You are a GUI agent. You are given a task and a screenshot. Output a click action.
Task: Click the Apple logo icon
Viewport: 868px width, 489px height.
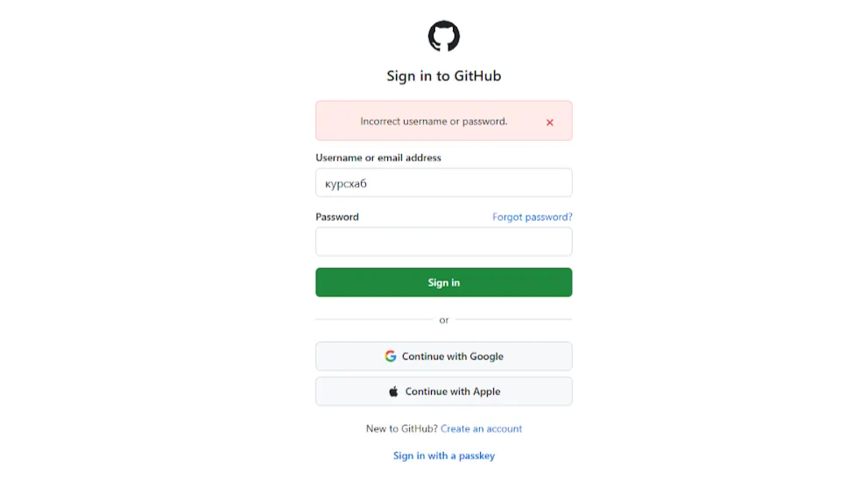click(393, 392)
